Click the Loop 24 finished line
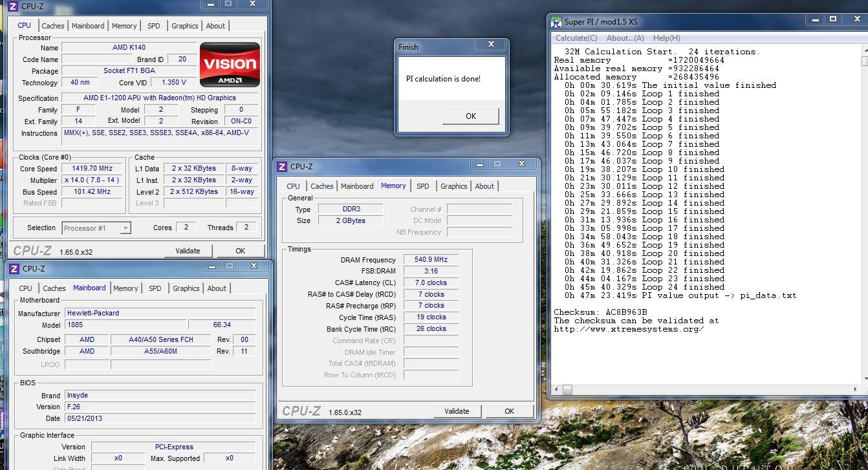Screen dimensions: 868x470 coord(644,287)
